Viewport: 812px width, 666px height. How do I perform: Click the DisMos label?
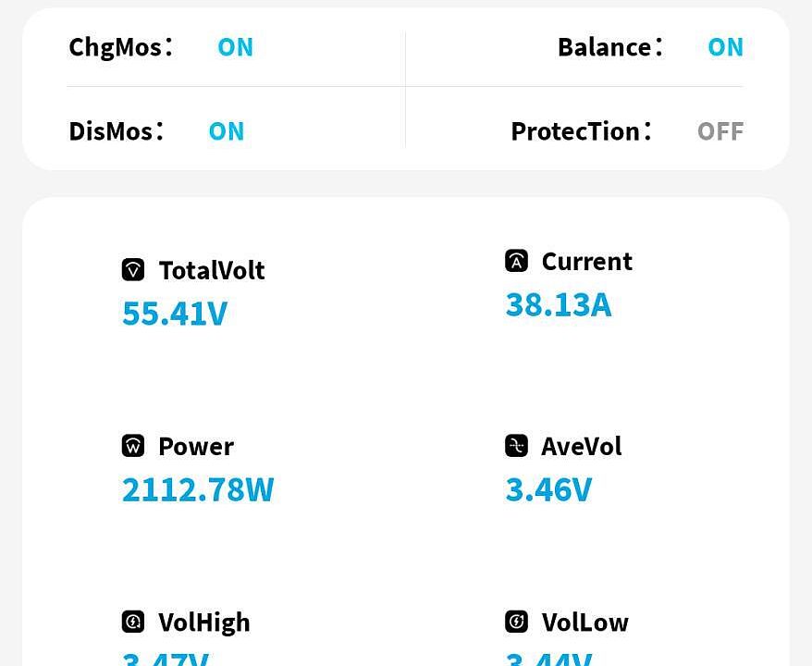[x=111, y=131]
